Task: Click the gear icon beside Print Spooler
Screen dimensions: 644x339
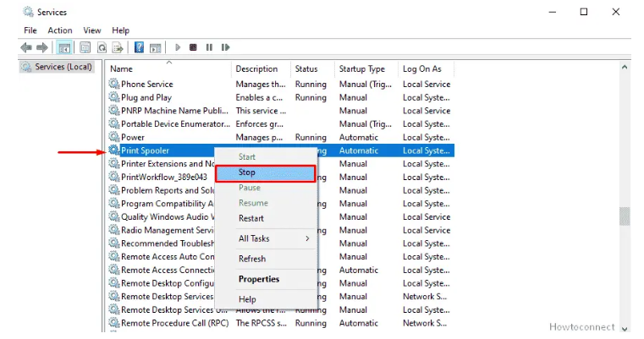Action: (x=113, y=150)
